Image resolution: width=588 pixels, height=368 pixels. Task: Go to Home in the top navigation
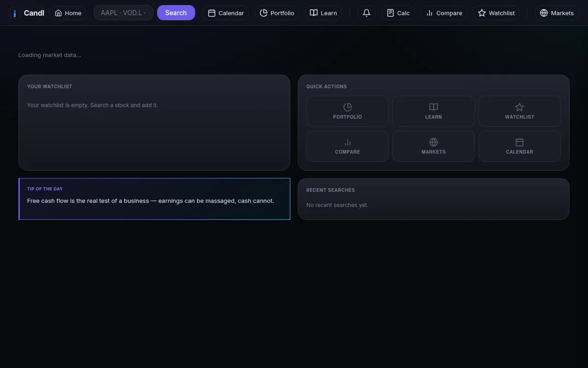coord(68,13)
